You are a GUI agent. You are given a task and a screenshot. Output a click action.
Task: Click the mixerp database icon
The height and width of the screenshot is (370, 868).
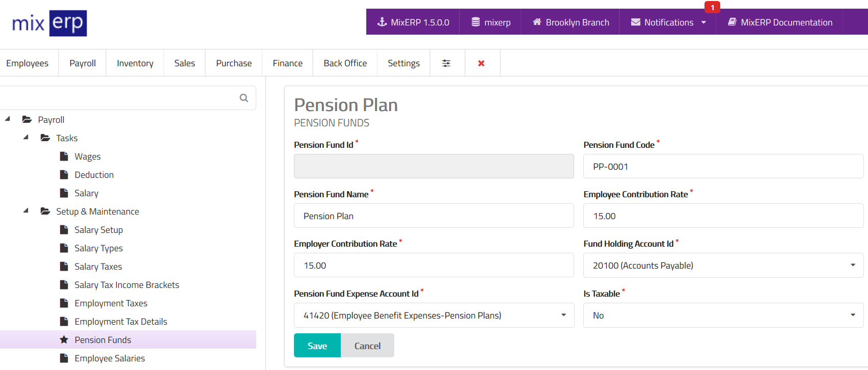tap(476, 22)
